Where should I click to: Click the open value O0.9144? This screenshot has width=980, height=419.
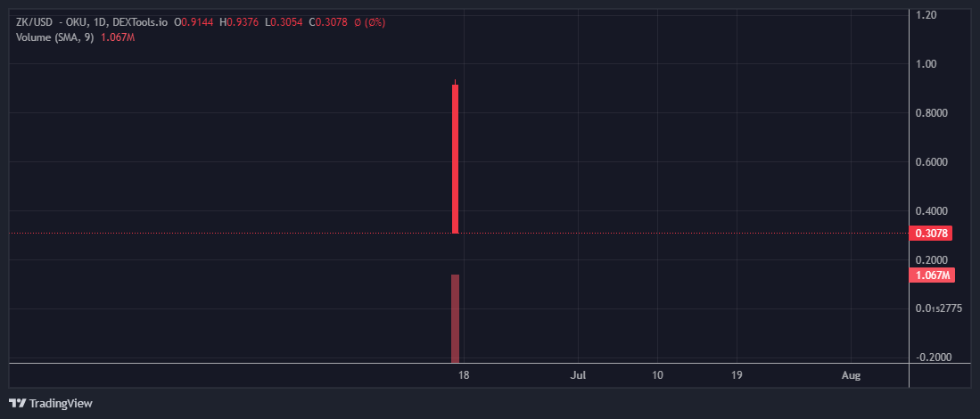[194, 22]
